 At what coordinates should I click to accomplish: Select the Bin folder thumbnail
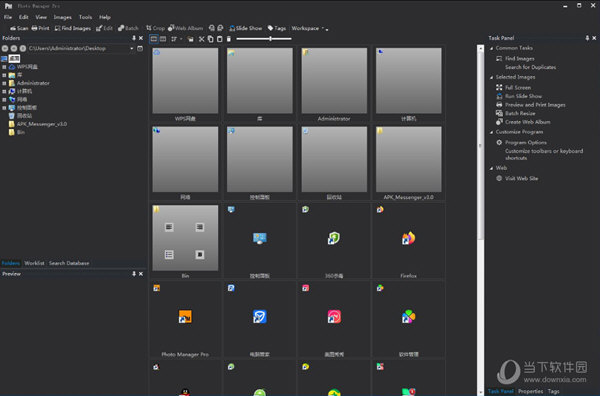click(185, 241)
